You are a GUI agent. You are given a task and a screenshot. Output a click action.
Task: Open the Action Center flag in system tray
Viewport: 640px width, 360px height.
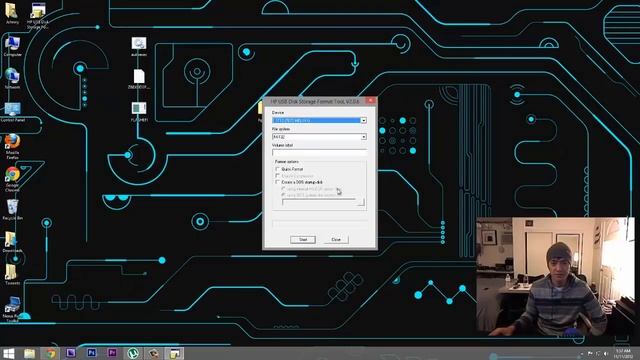tap(590, 353)
